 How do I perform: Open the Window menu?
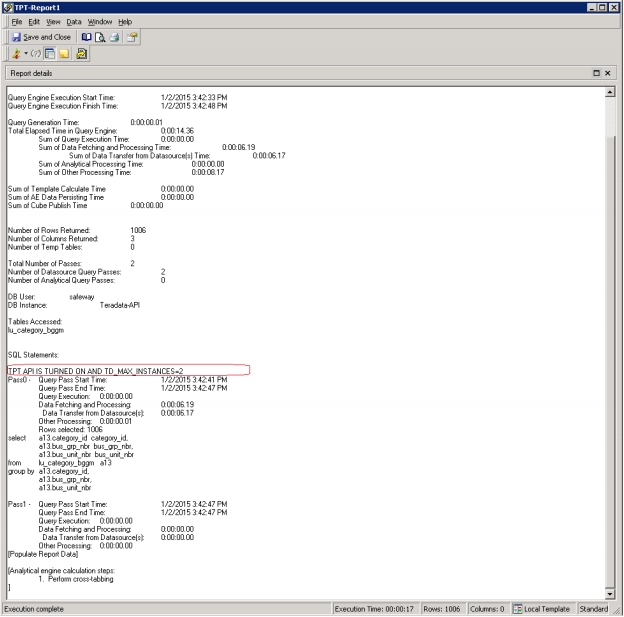pyautogui.click(x=100, y=22)
